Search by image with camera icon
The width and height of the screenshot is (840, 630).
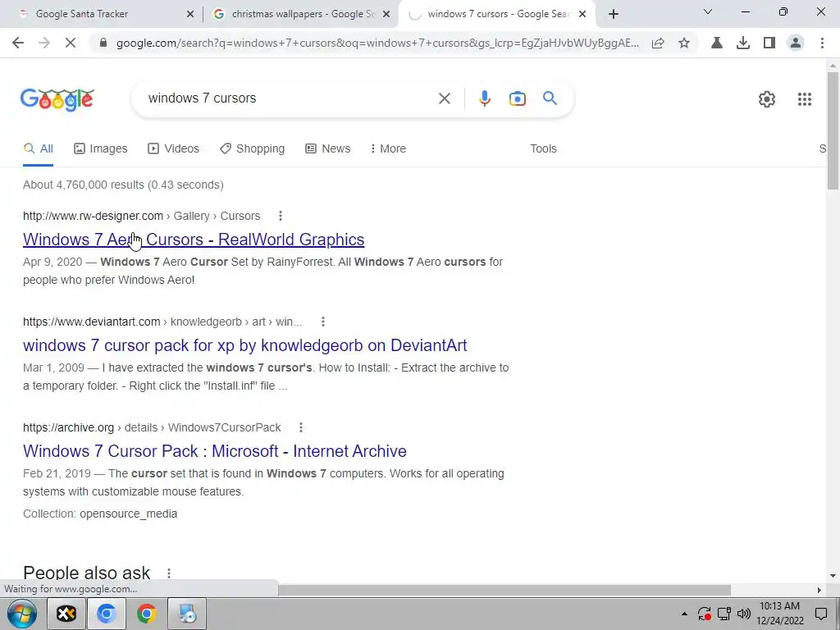[x=518, y=98]
